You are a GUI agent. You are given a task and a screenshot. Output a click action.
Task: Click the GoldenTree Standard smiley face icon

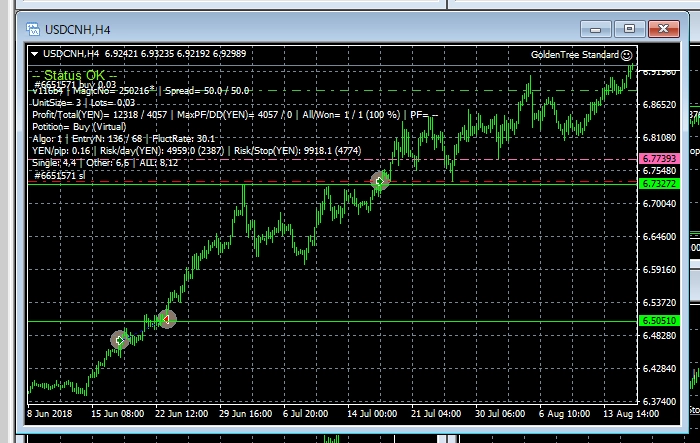pos(627,55)
